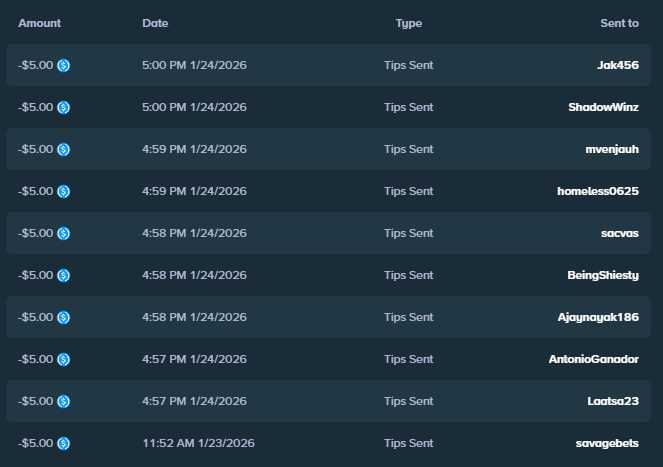Select the -$5.00 amount in mvenjauh row
Viewport: 663px width, 467px height.
36,149
